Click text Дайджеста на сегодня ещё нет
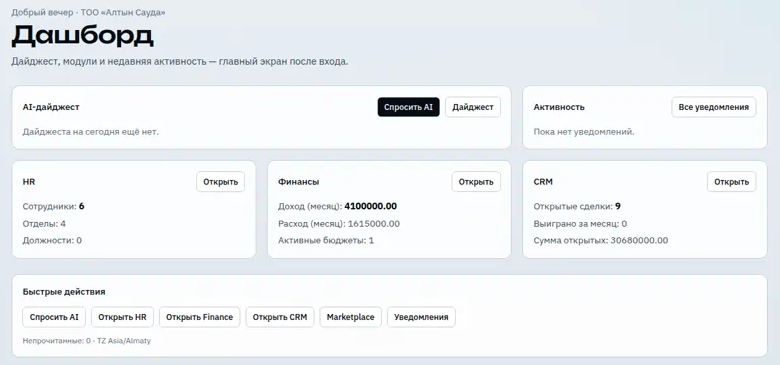Screen dimensions: 780x365 [91, 132]
